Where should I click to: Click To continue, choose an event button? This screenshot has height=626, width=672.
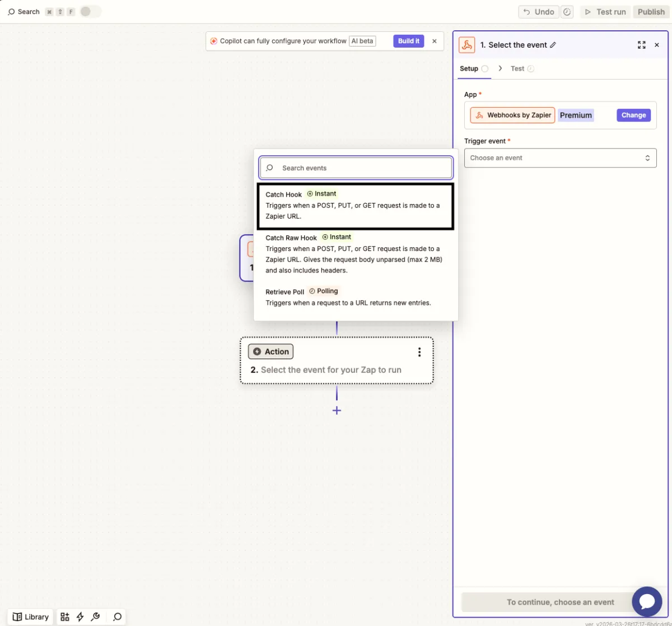click(x=561, y=602)
